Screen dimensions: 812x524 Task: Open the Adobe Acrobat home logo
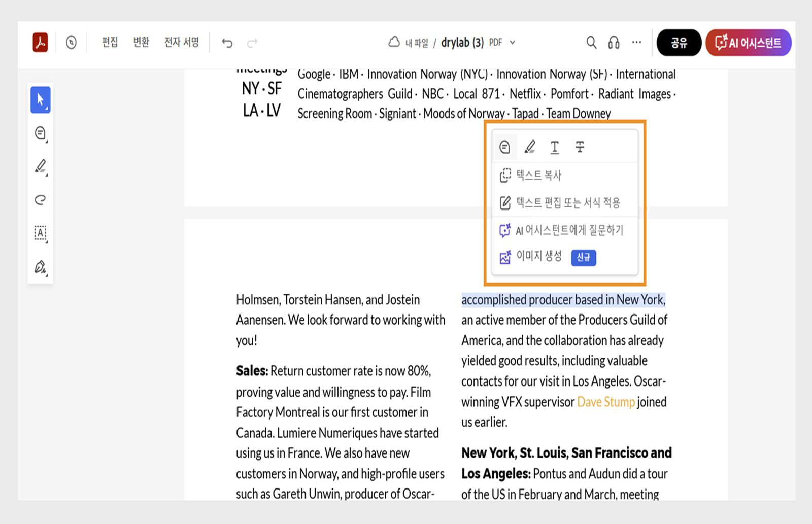(40, 43)
